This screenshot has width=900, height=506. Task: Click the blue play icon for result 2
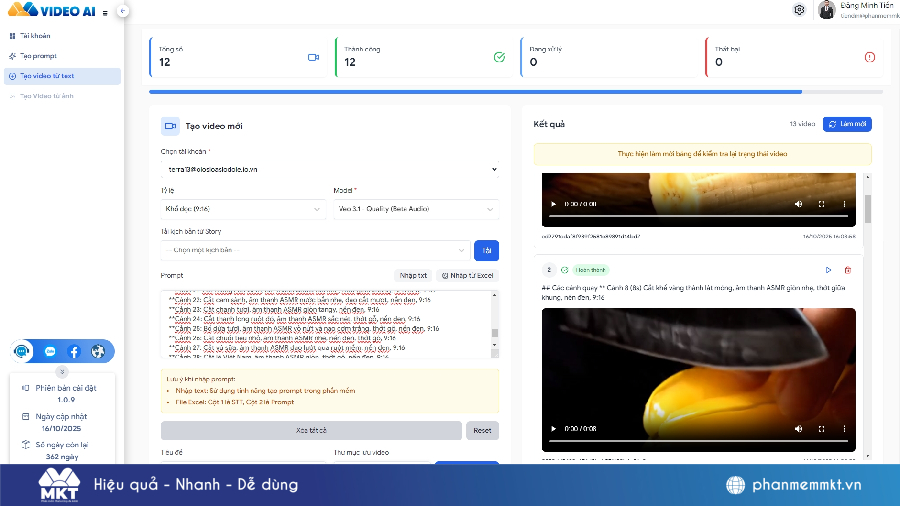pyautogui.click(x=828, y=270)
